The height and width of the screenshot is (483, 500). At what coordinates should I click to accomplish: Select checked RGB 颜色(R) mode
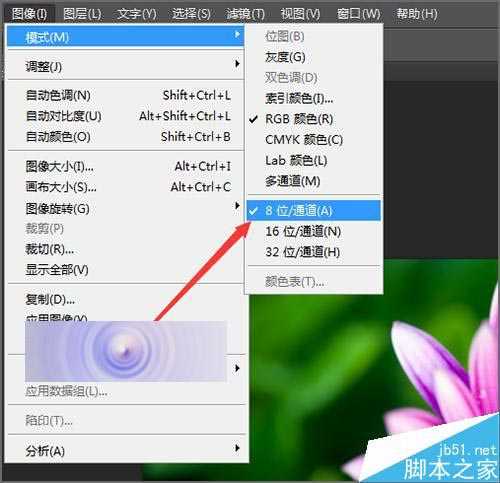point(314,119)
